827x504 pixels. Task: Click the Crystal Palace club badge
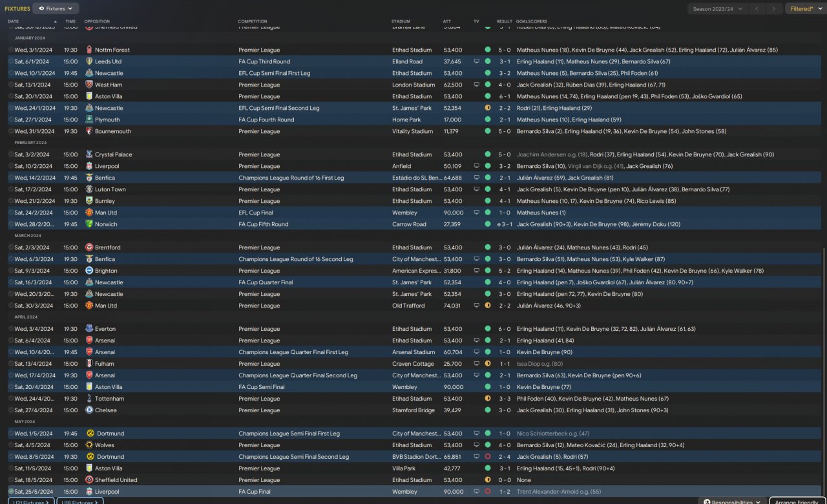pyautogui.click(x=89, y=154)
